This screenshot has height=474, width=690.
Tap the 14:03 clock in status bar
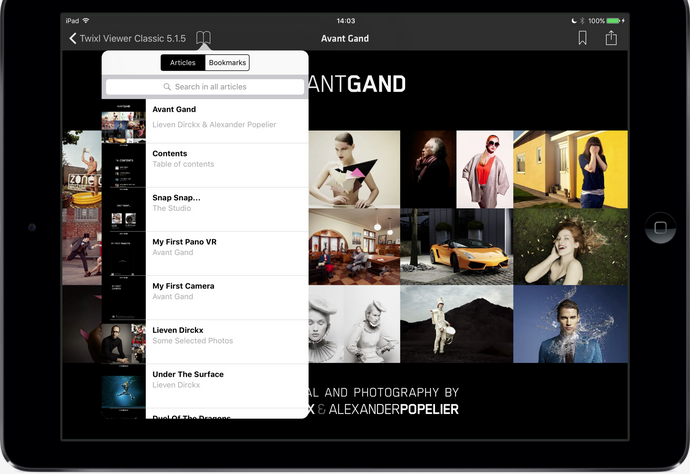click(345, 21)
